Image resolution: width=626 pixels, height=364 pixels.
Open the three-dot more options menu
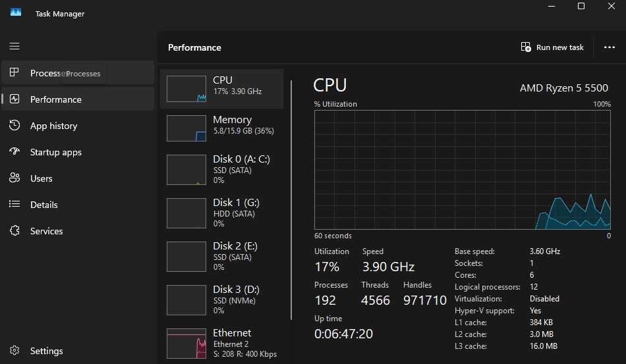point(610,47)
